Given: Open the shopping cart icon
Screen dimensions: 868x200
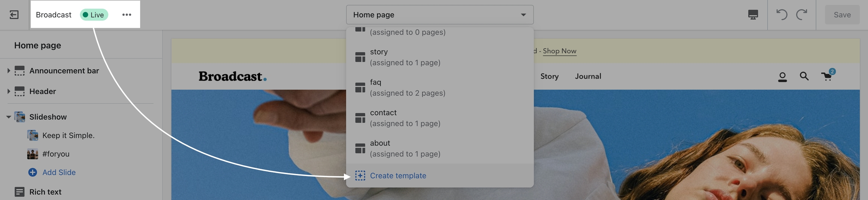Looking at the screenshot, I should [827, 76].
